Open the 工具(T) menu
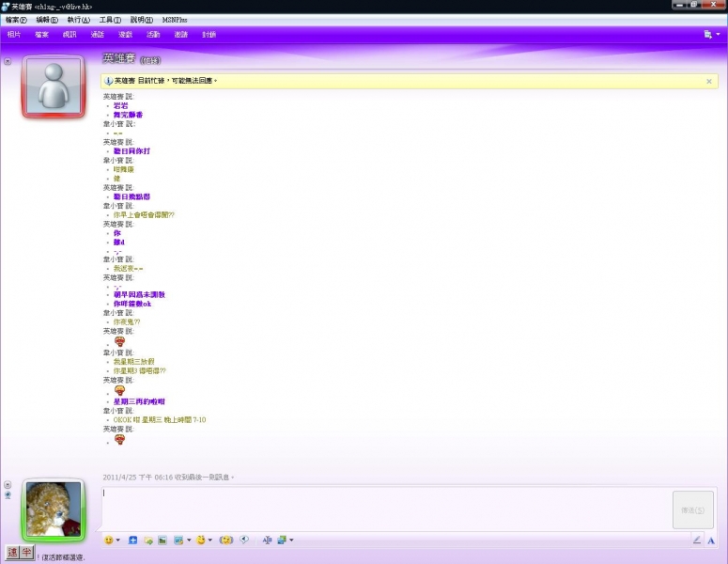 tap(110, 20)
